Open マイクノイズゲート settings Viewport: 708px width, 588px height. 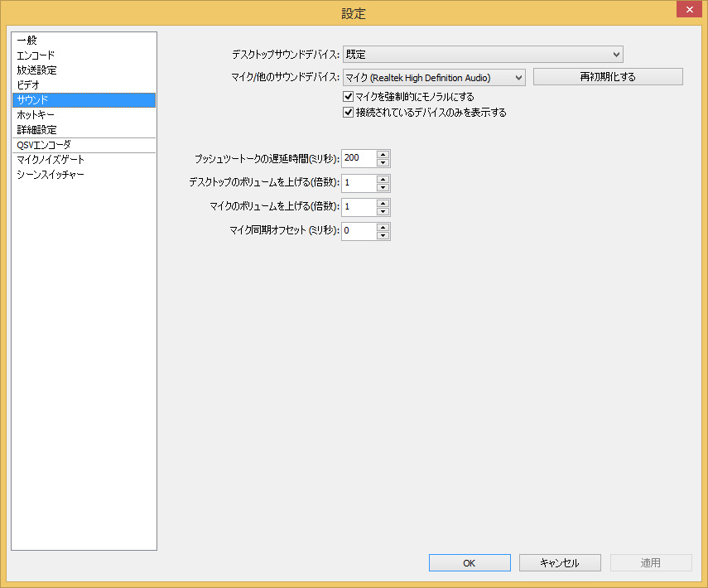pos(84,160)
